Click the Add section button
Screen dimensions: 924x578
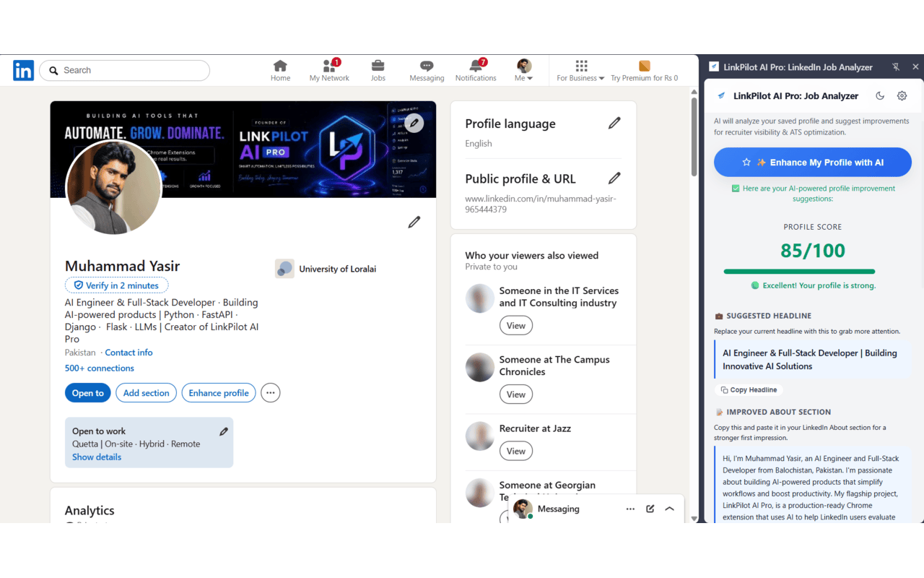(146, 393)
